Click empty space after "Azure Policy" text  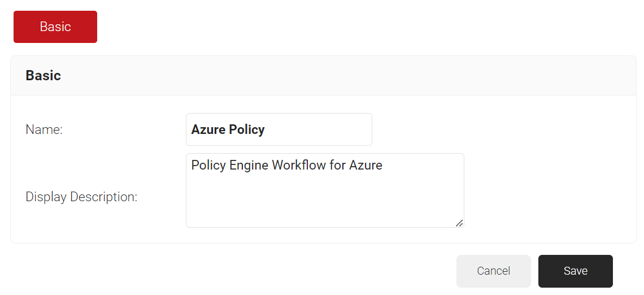tap(316, 129)
